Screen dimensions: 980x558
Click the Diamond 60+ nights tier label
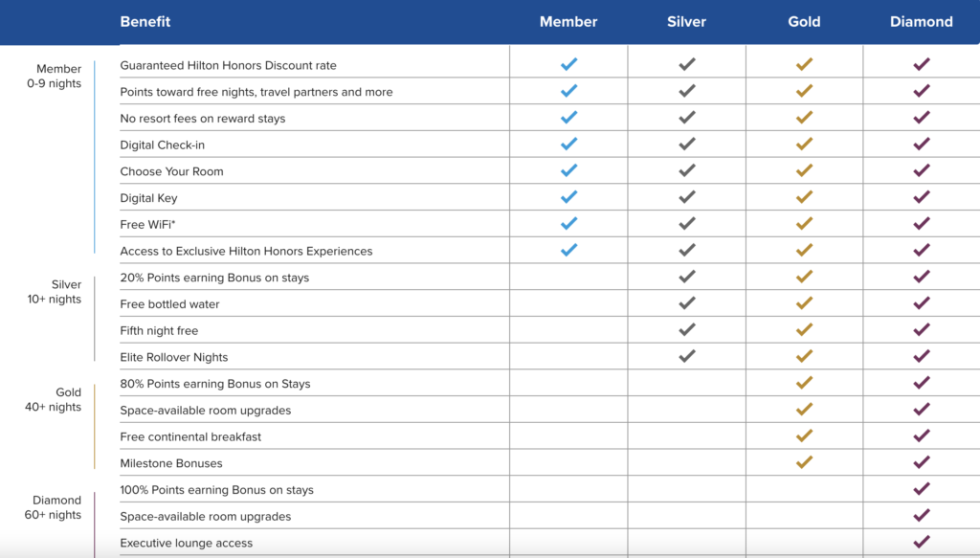(x=54, y=507)
